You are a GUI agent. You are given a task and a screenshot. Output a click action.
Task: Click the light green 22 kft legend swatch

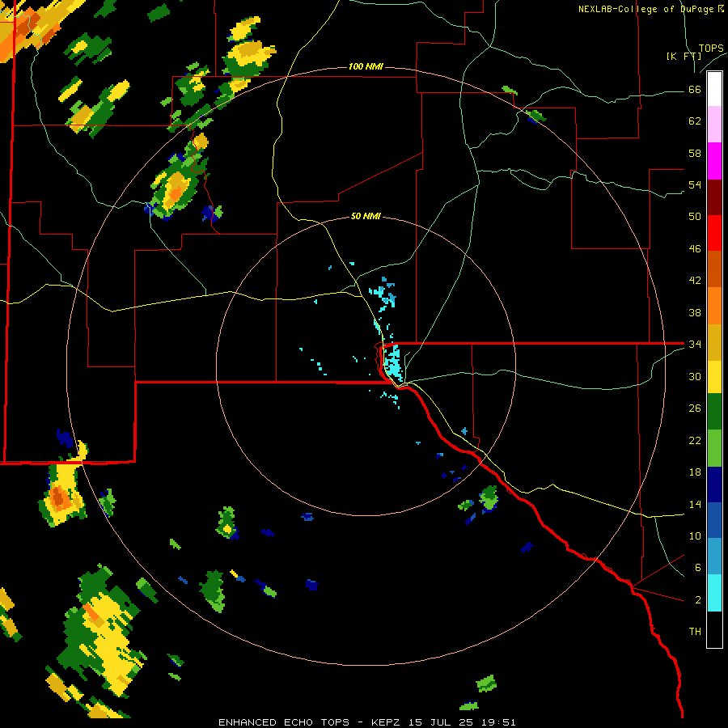pos(714,448)
